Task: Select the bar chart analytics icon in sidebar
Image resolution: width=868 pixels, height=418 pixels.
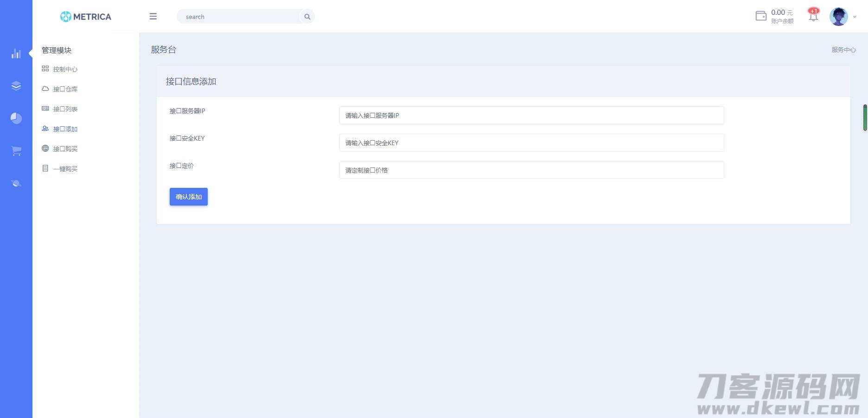Action: click(x=16, y=53)
